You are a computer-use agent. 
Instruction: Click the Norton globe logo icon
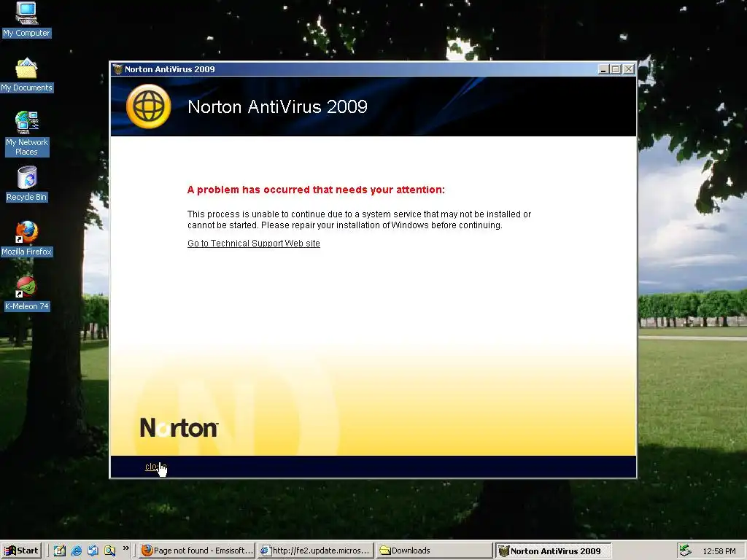[149, 106]
